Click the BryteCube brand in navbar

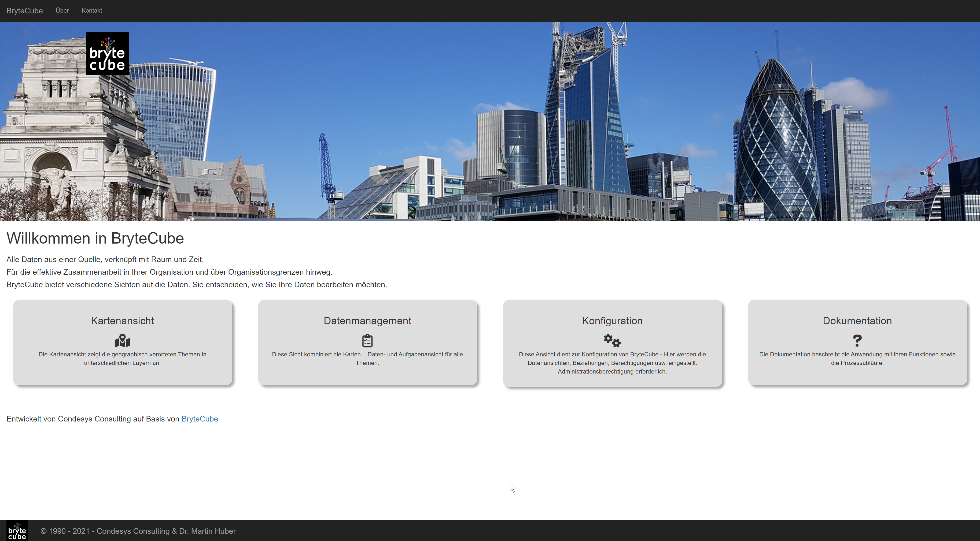coord(24,11)
